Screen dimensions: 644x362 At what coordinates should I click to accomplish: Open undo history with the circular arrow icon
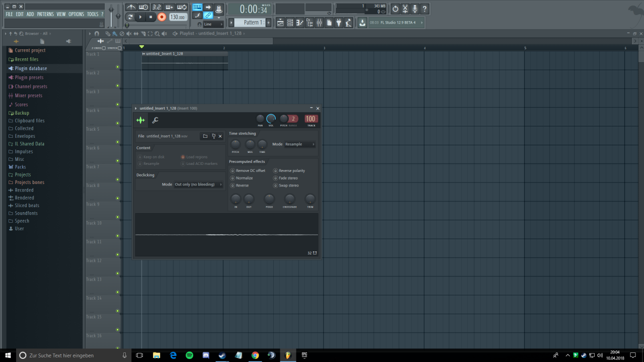pyautogui.click(x=395, y=9)
